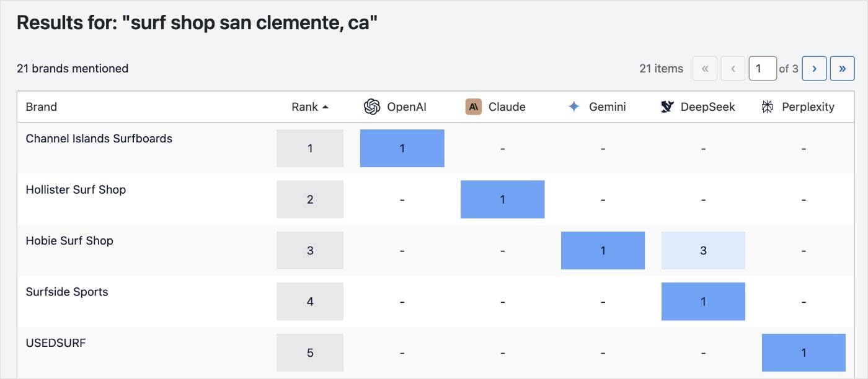Viewport: 868px width, 379px height.
Task: Click the OpenAI logo icon
Action: click(372, 107)
